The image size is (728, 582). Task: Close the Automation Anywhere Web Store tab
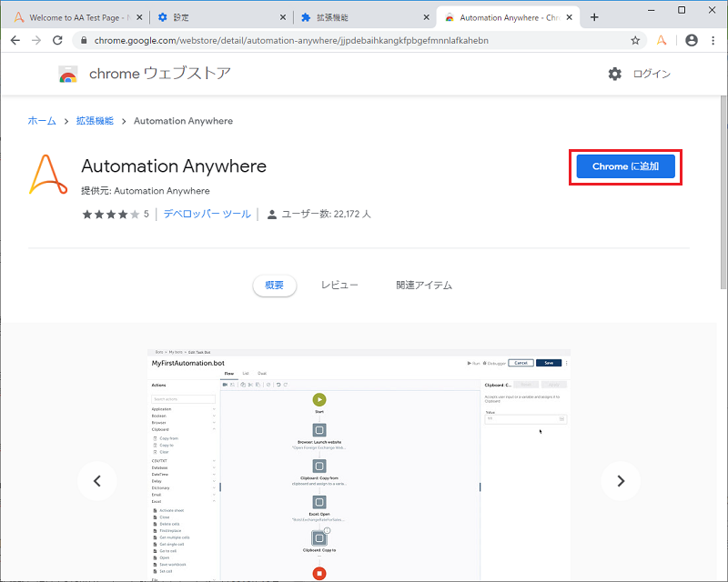(x=570, y=17)
